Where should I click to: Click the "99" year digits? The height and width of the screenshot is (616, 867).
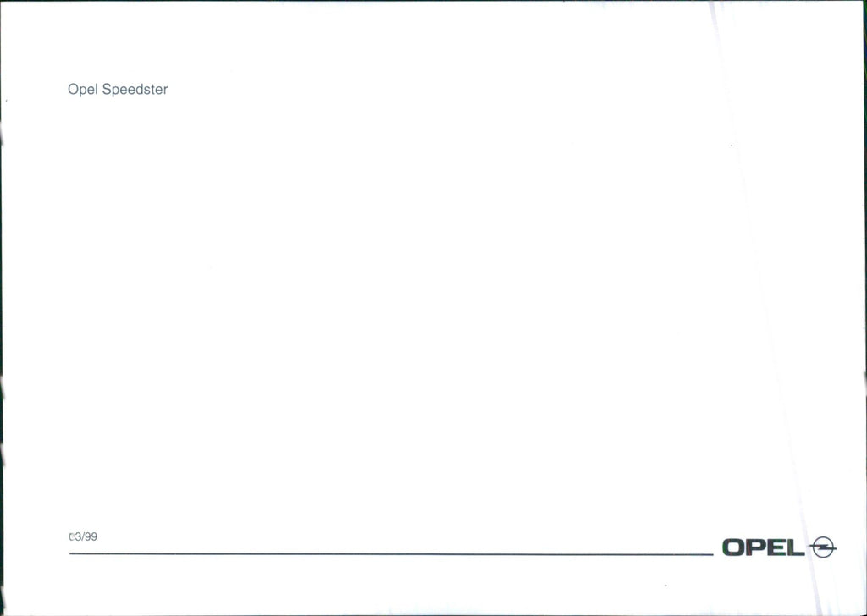91,536
